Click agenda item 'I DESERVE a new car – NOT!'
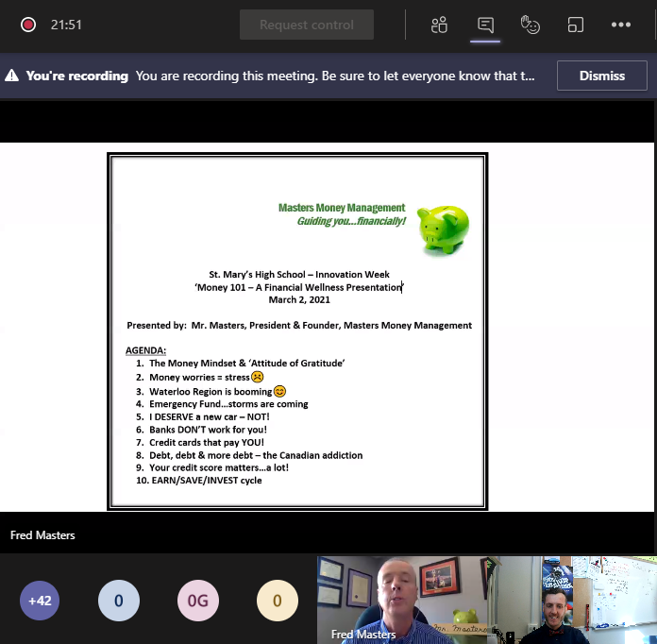This screenshot has height=644, width=657. tap(209, 416)
